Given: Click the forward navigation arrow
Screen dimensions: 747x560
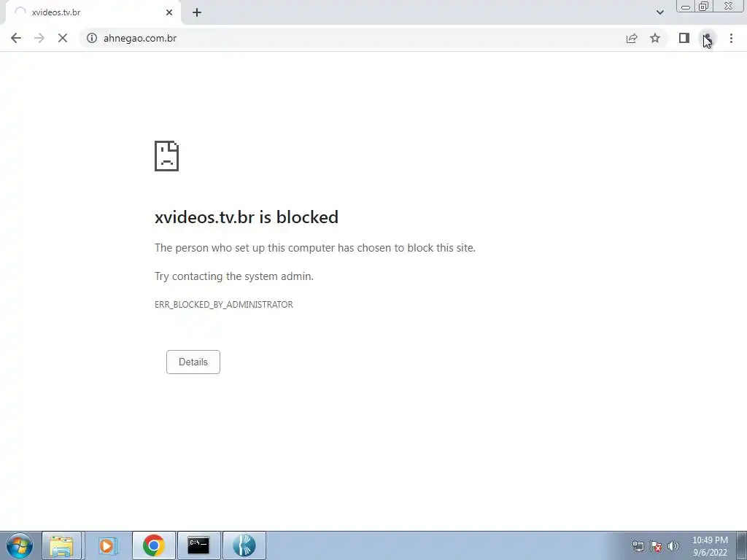Looking at the screenshot, I should point(39,38).
